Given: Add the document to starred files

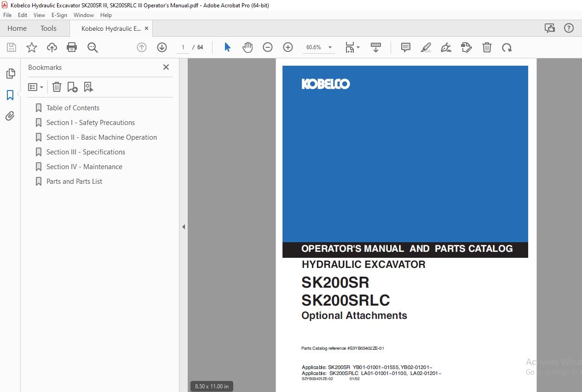Looking at the screenshot, I should (x=32, y=47).
